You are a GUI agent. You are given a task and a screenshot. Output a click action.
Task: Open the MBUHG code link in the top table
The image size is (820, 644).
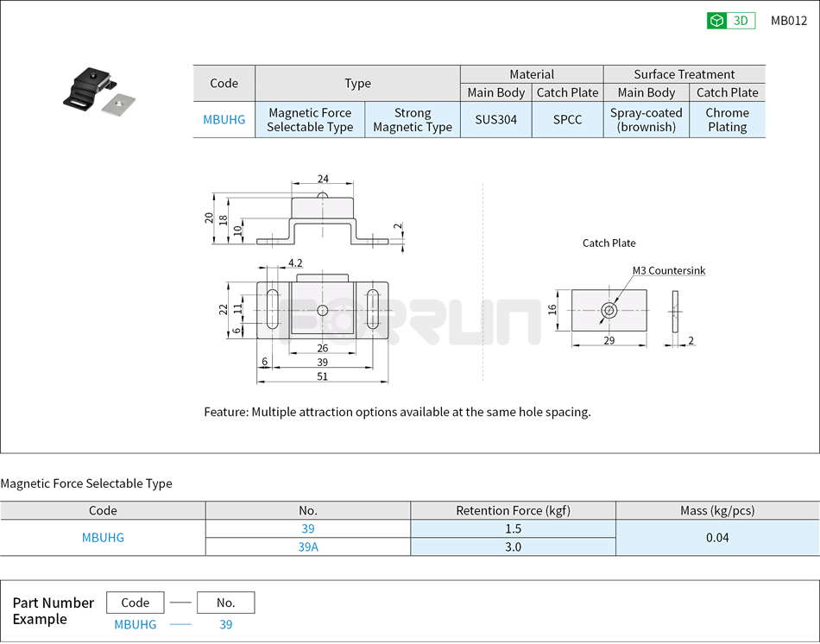click(x=224, y=119)
